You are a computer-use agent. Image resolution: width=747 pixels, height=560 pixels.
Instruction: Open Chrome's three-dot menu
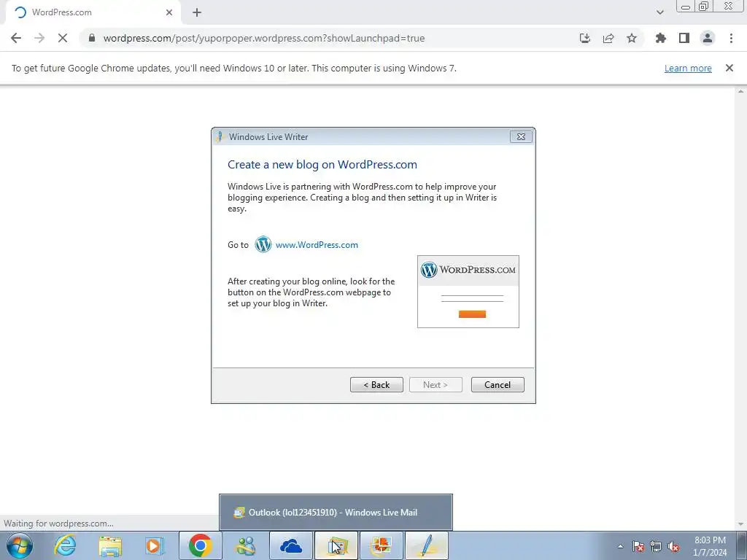(731, 38)
